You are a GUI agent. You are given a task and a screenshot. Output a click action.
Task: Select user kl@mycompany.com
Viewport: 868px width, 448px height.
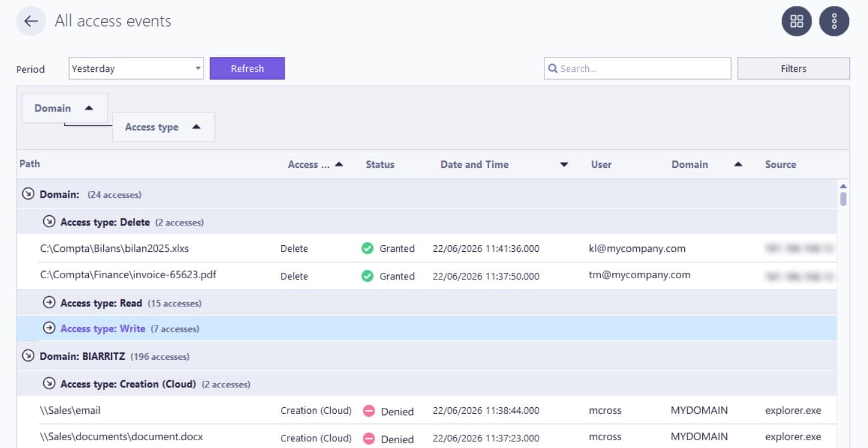(x=637, y=248)
